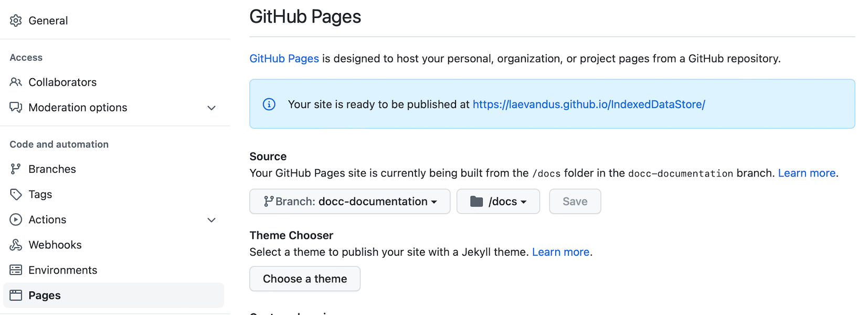The height and width of the screenshot is (315, 868).
Task: Click the disabled Save button
Action: pos(575,202)
